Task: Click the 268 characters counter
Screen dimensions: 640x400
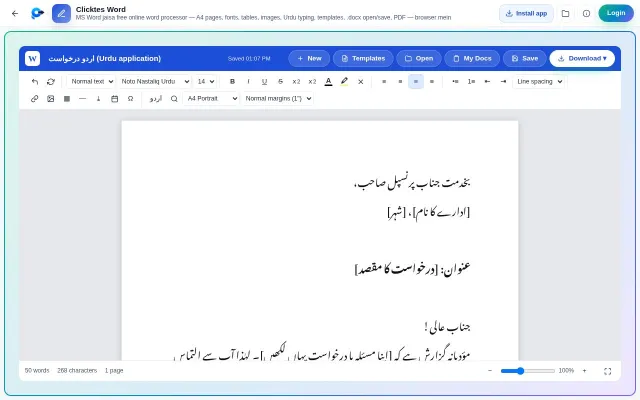Action: [77, 371]
